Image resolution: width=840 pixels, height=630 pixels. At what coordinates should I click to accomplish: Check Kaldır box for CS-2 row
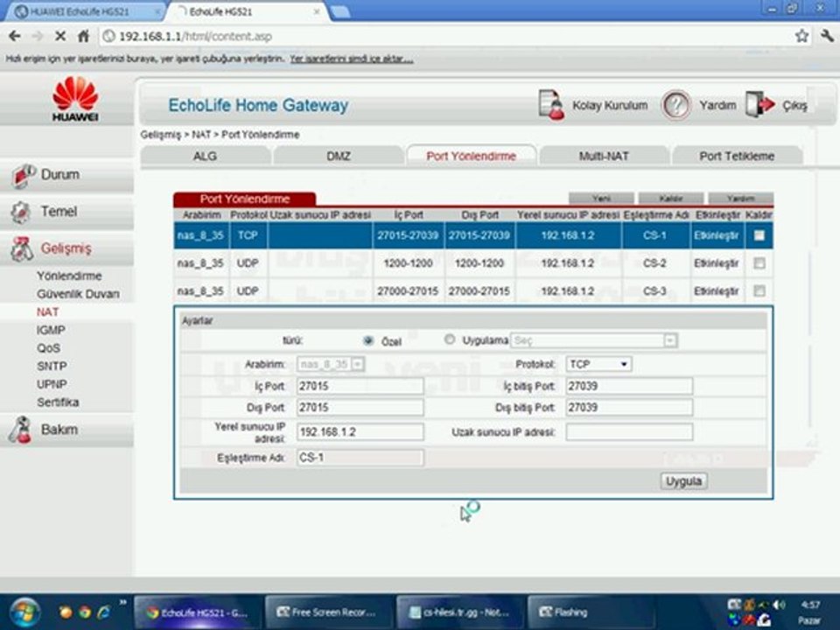pyautogui.click(x=759, y=263)
